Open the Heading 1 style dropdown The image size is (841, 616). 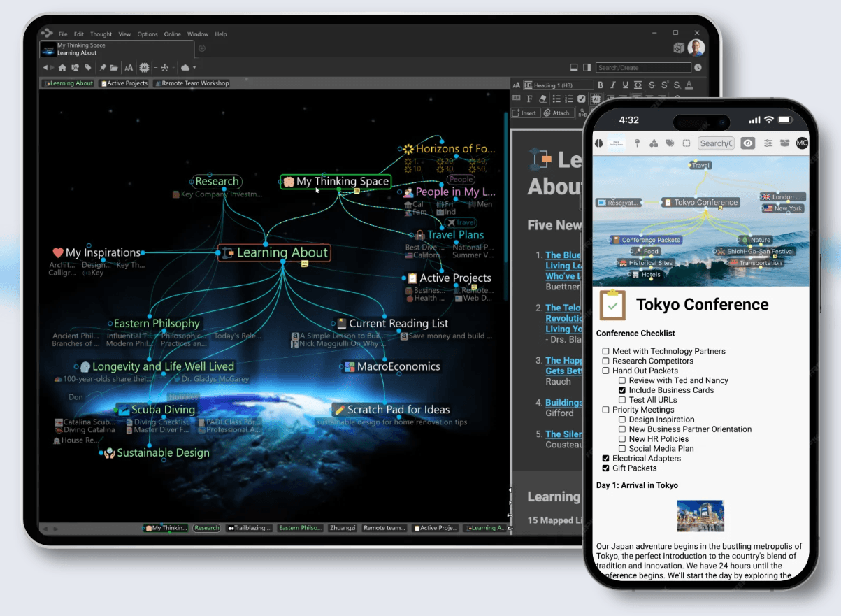[x=559, y=85]
